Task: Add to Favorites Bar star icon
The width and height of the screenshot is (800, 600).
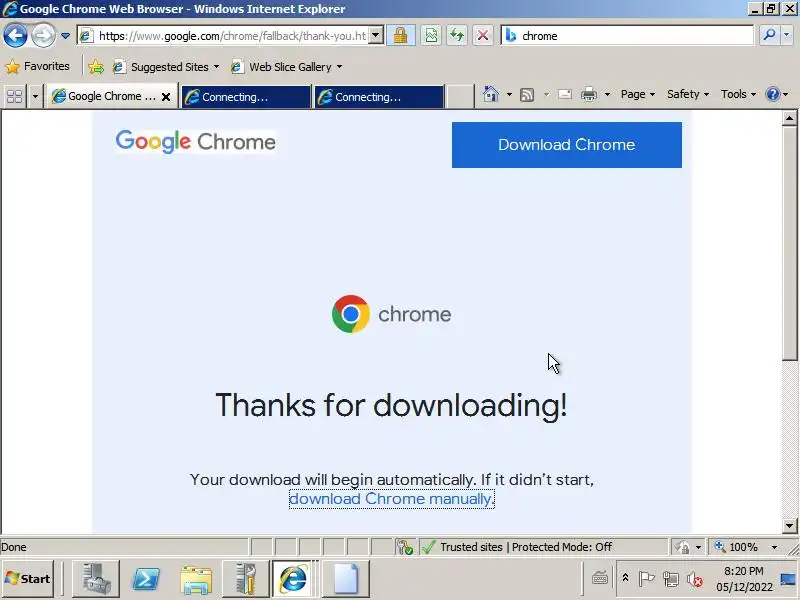Action: [x=95, y=67]
